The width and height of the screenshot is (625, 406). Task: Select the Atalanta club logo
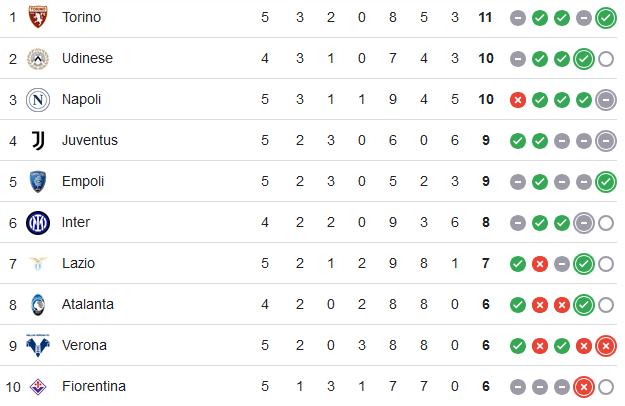pos(38,305)
